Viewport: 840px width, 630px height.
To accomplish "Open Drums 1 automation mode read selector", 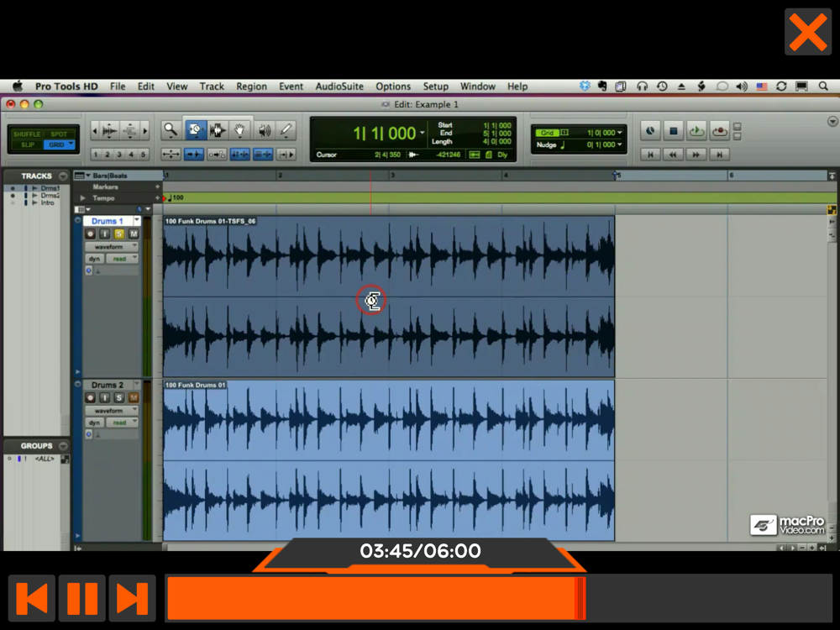I will 122,259.
